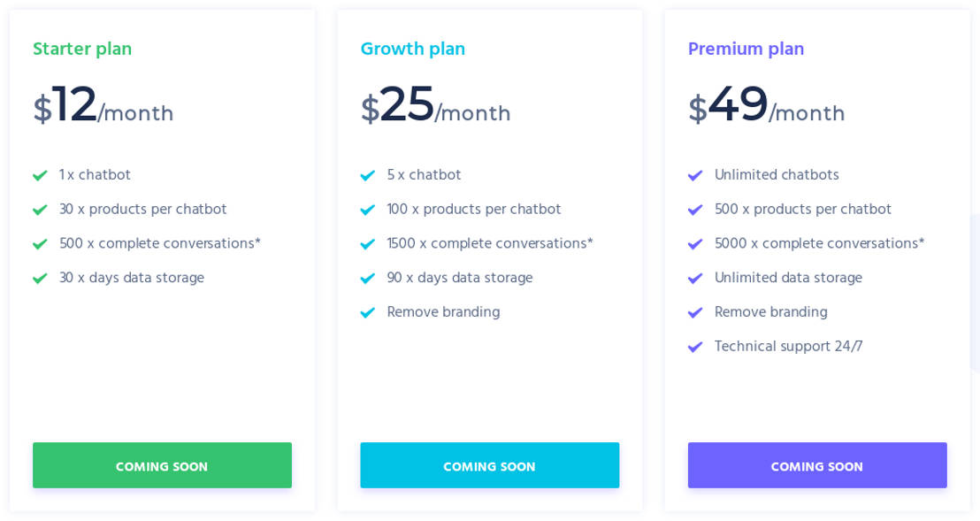This screenshot has height=521, width=980.
Task: Click the $25/month Growth price
Action: (436, 107)
